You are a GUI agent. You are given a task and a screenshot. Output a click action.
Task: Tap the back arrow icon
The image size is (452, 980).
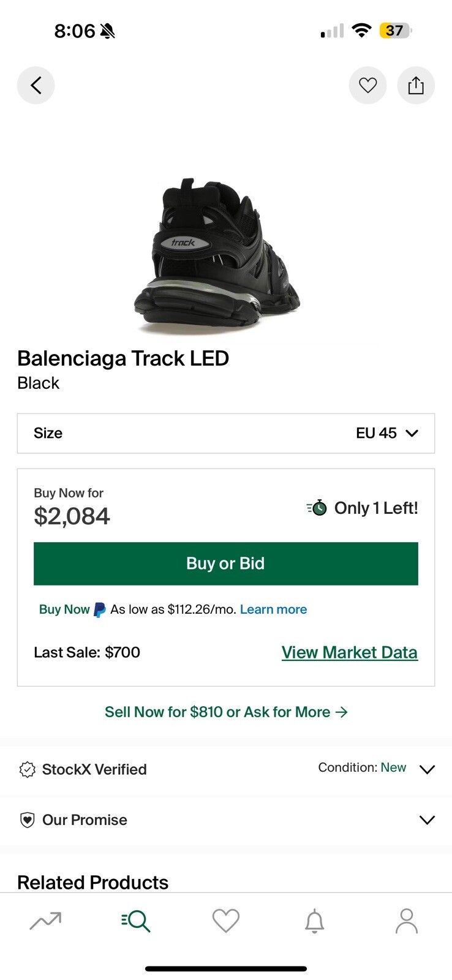click(36, 85)
